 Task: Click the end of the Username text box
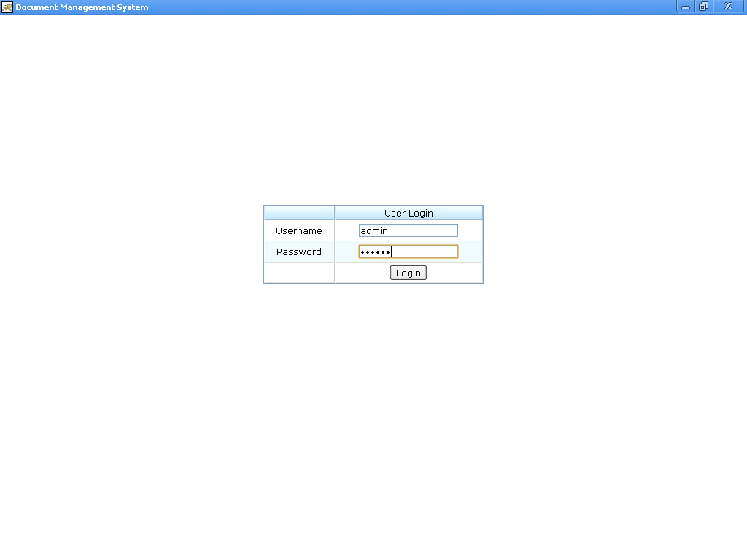454,230
